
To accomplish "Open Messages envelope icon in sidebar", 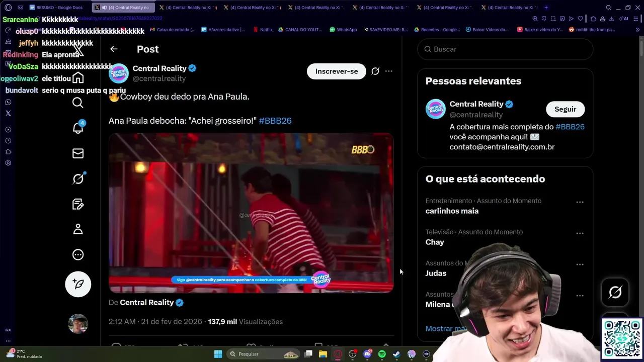I will pyautogui.click(x=78, y=153).
